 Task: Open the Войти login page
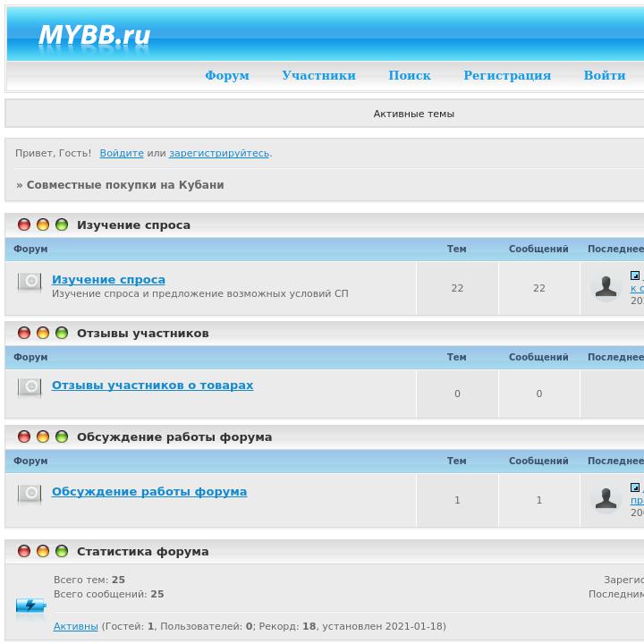(x=605, y=75)
